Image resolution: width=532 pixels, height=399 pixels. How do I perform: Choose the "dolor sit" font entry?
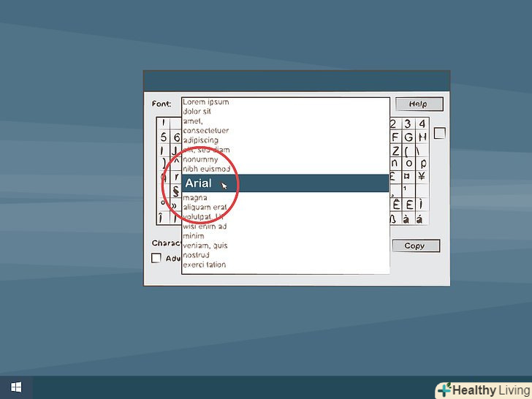coord(197,111)
